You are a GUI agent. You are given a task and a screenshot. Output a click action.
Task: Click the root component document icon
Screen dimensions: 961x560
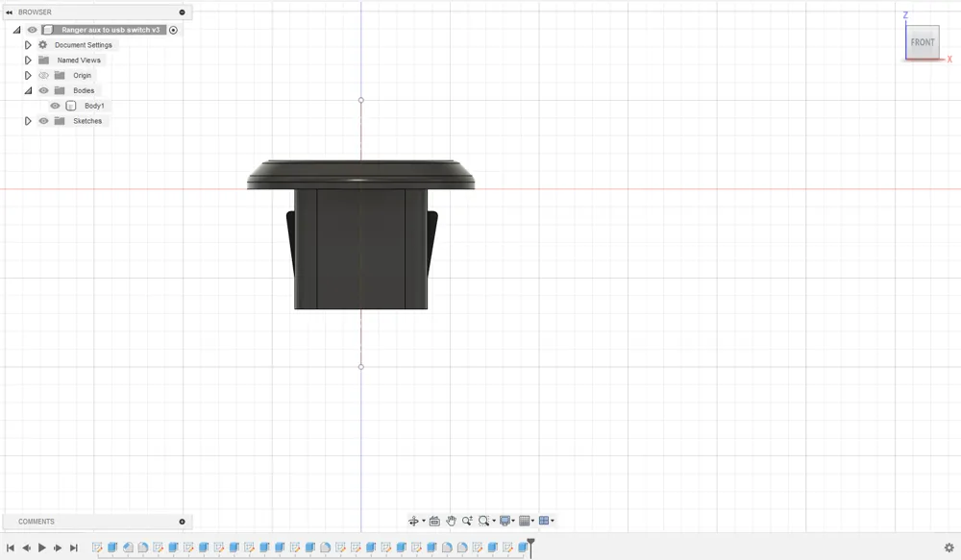(x=48, y=30)
